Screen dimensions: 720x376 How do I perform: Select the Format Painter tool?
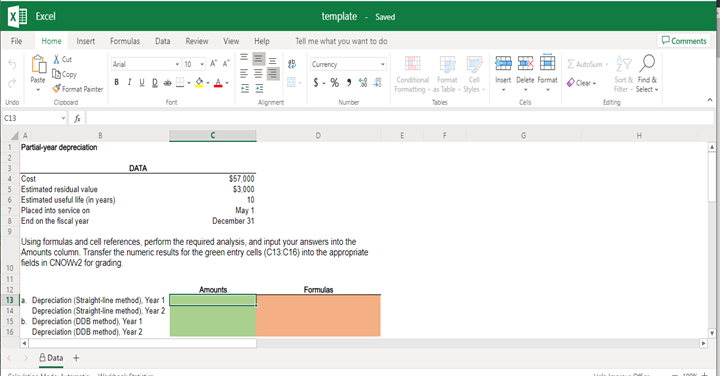point(78,89)
